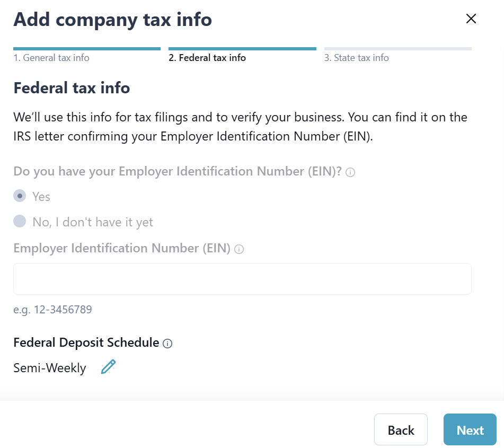This screenshot has width=504, height=448.
Task: Show info for Federal Deposit Schedule
Action: coord(167,344)
